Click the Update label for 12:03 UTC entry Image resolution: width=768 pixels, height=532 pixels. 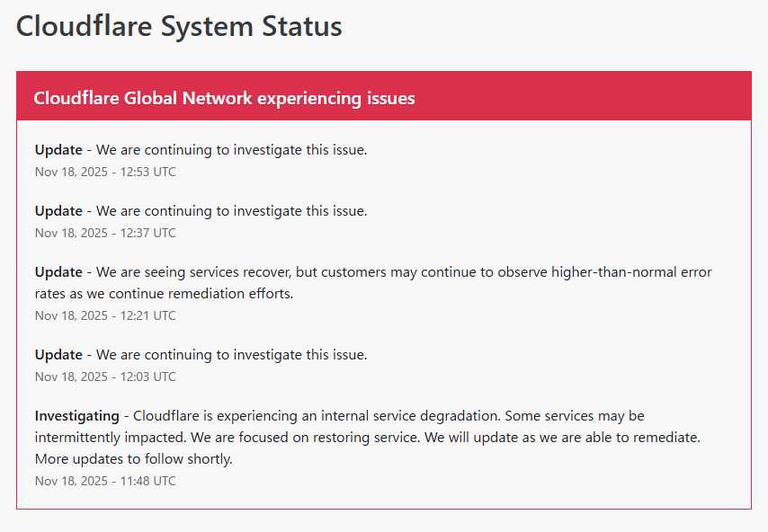(58, 355)
